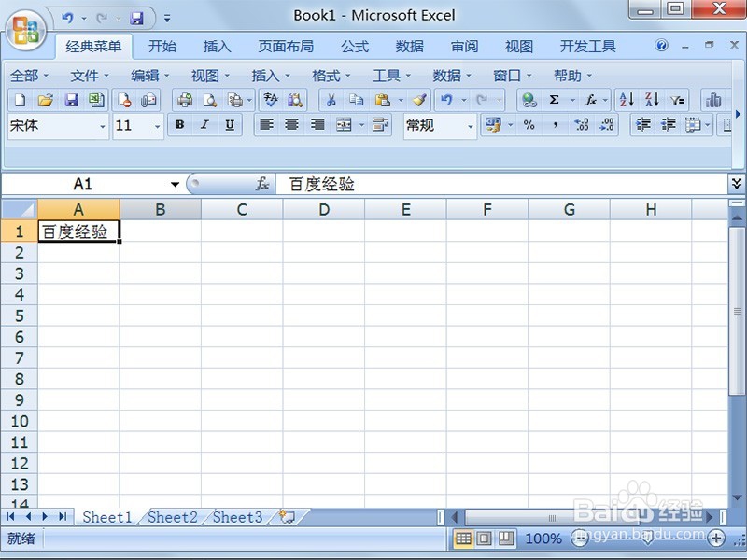Screen dimensions: 747x560
Task: Decrease decimal places
Action: tap(606, 125)
